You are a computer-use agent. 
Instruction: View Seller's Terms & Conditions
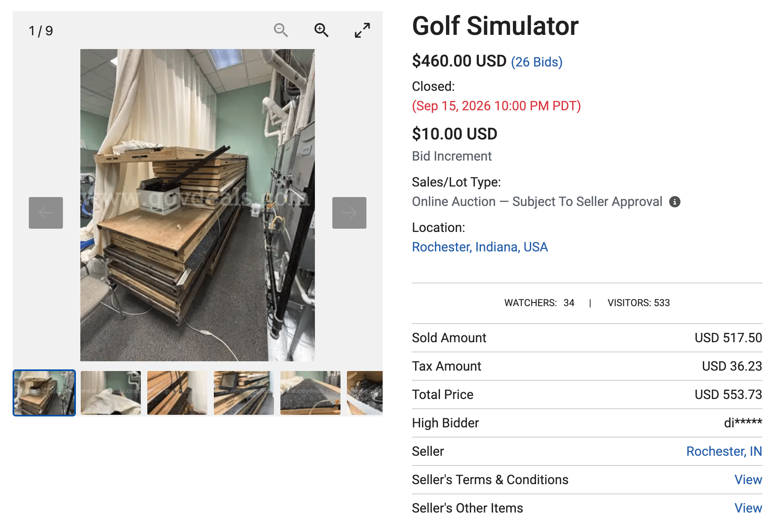(748, 480)
